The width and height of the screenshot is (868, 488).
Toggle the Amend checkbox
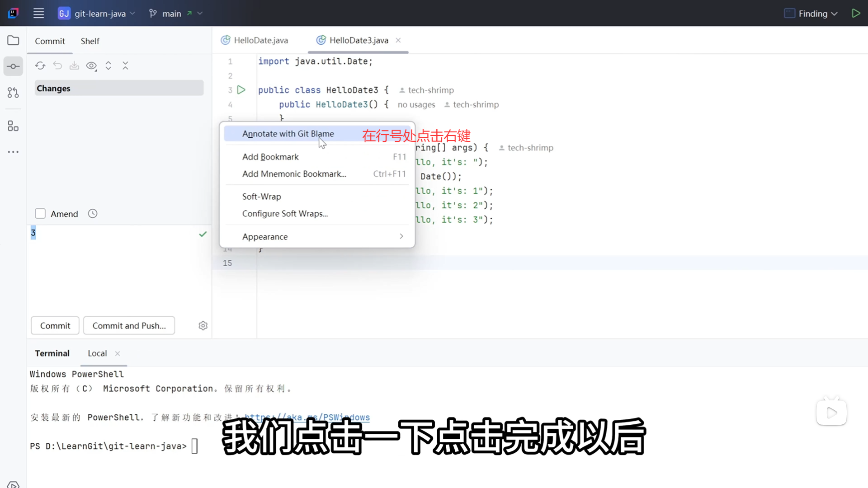click(x=40, y=214)
